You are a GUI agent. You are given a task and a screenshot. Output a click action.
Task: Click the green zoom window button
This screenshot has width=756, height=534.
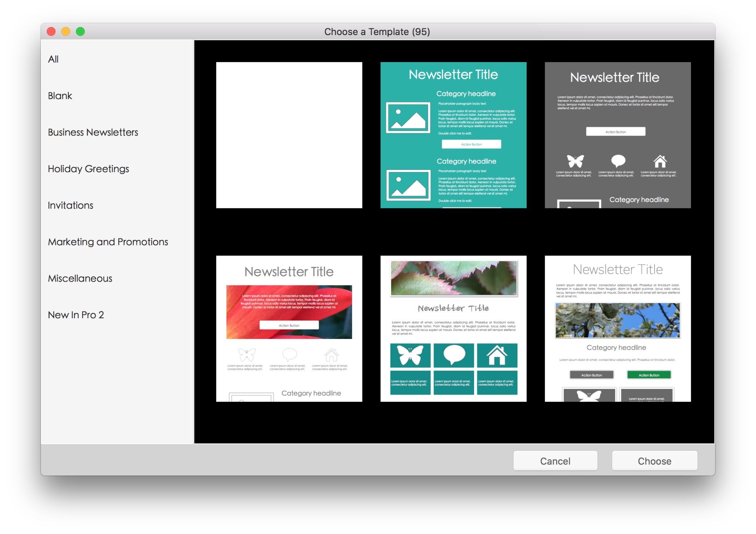click(x=81, y=31)
